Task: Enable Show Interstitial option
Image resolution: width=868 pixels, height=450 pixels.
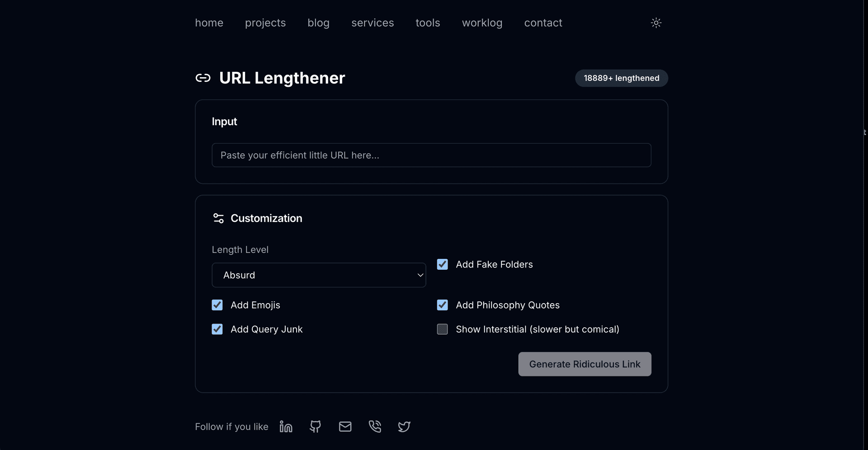Action: tap(442, 329)
